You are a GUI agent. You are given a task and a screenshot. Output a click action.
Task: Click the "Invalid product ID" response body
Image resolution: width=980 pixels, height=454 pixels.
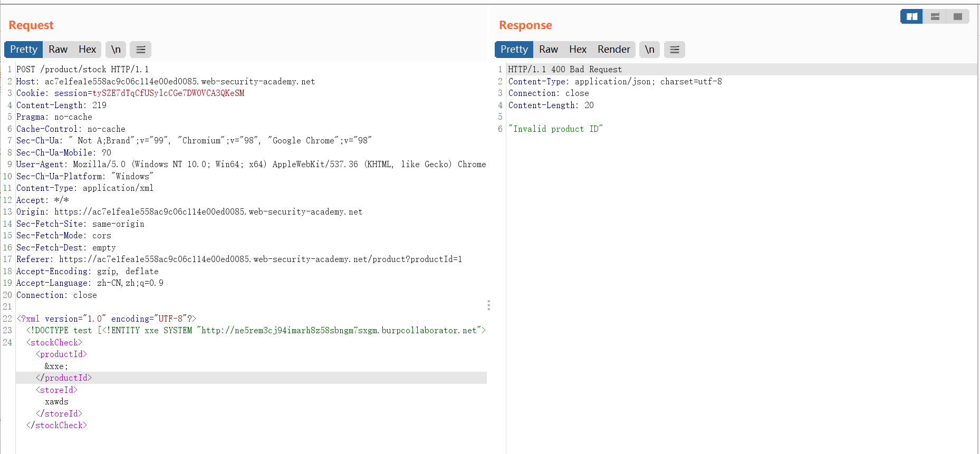click(x=555, y=129)
